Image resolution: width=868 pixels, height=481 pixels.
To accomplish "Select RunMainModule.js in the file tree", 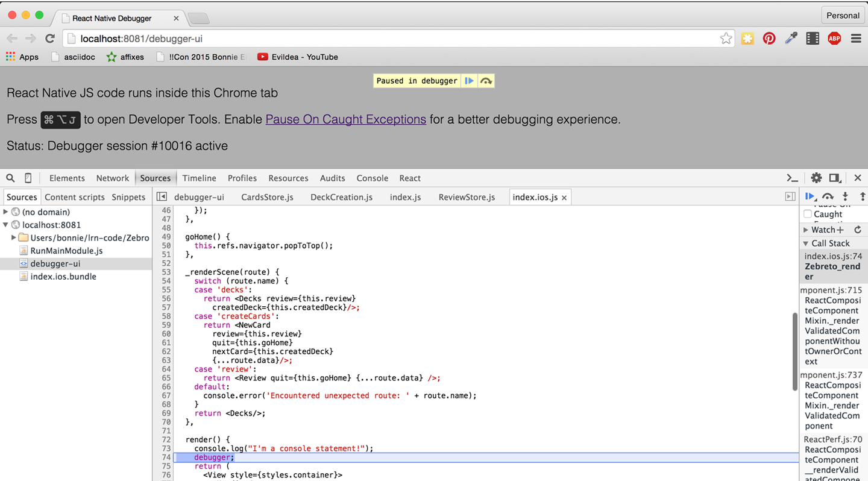I will point(66,251).
